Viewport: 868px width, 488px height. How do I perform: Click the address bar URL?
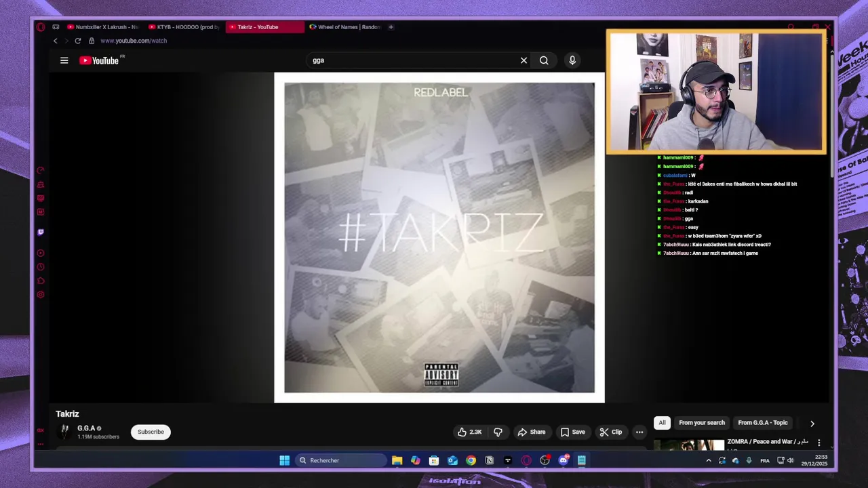click(x=134, y=41)
